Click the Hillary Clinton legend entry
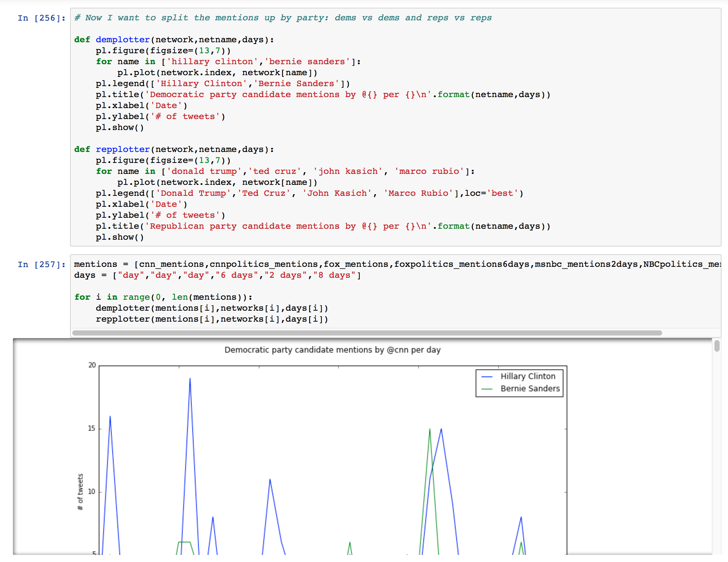 [x=528, y=376]
